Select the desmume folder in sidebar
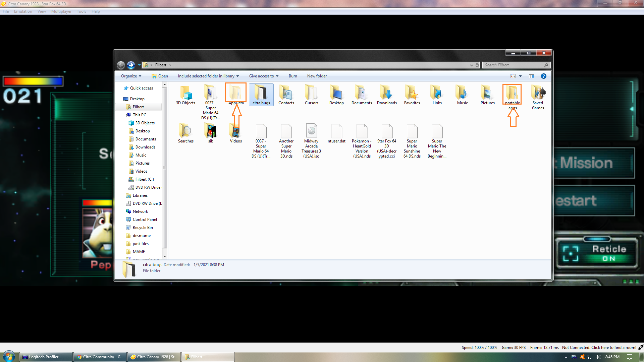 pyautogui.click(x=138, y=236)
